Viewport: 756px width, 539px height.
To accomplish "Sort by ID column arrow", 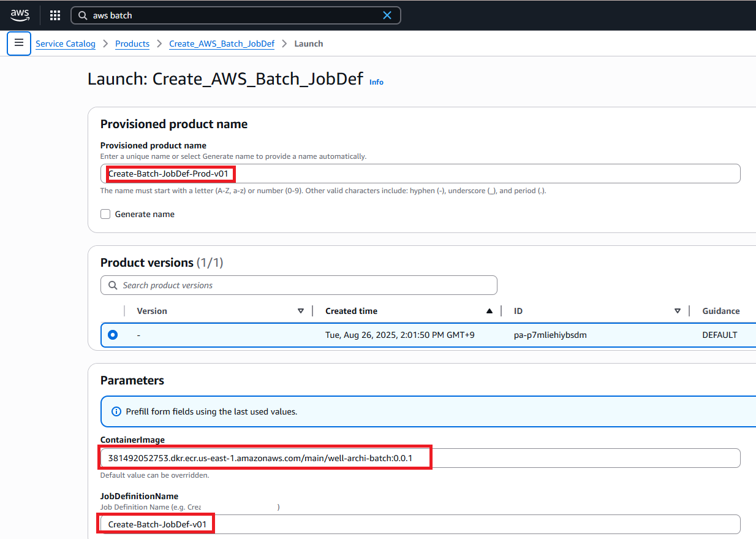I will click(678, 311).
